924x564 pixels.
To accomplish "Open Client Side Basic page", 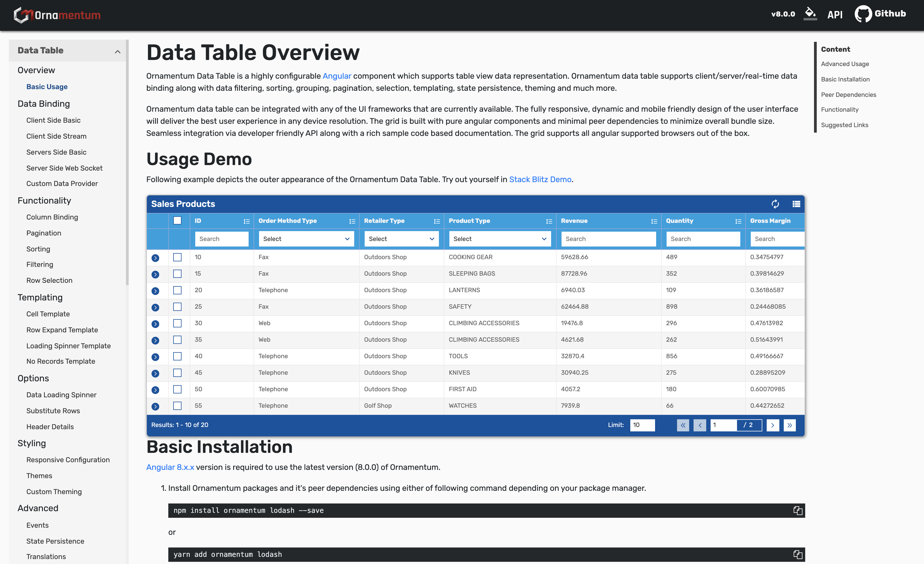I will (53, 120).
